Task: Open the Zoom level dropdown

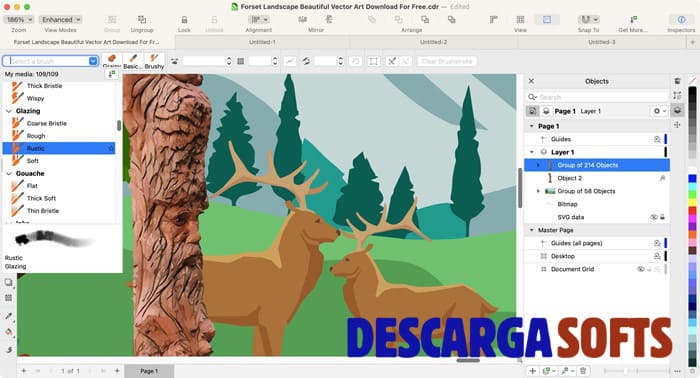Action: (19, 20)
